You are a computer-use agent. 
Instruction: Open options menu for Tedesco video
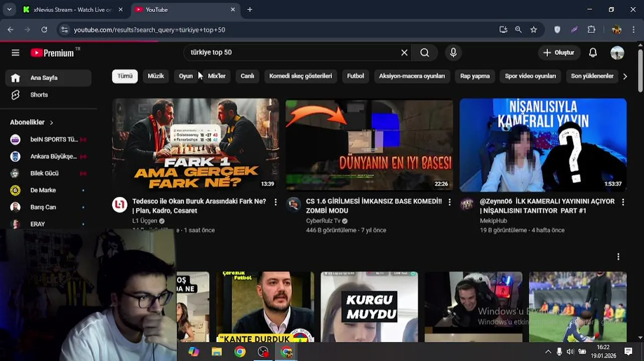point(275,202)
